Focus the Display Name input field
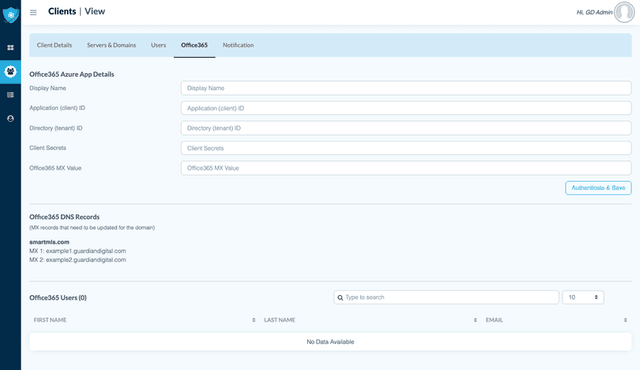Image resolution: width=640 pixels, height=370 pixels. [x=406, y=88]
